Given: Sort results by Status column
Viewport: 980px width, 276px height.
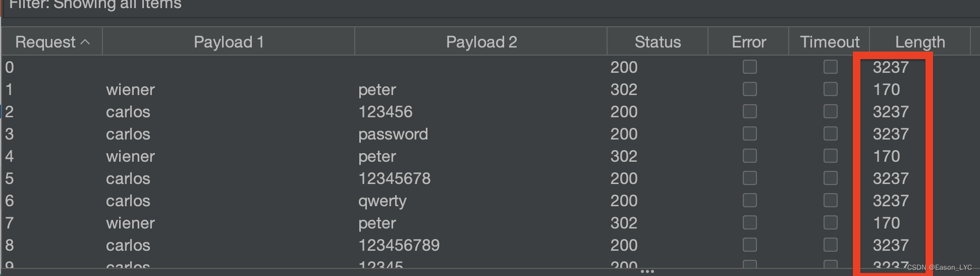Looking at the screenshot, I should point(658,42).
